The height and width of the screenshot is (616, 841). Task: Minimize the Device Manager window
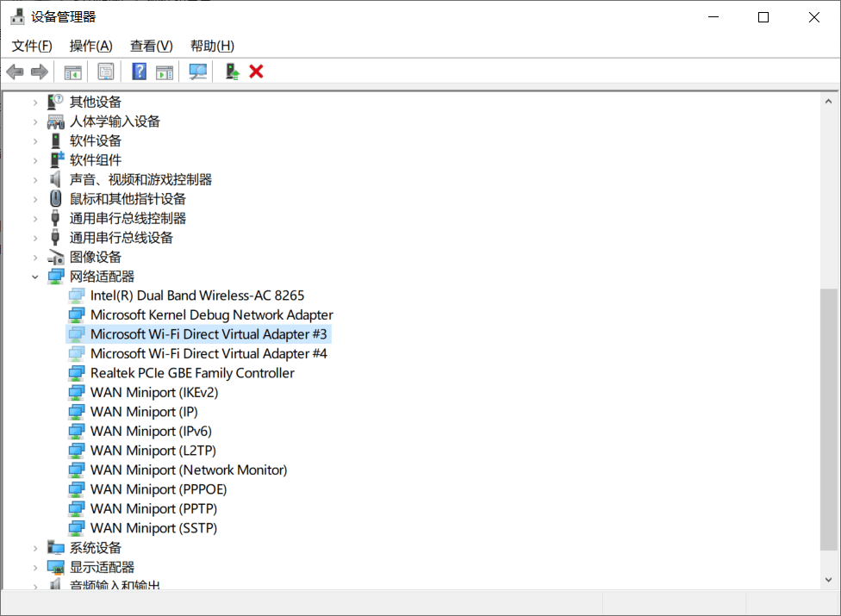pyautogui.click(x=713, y=17)
